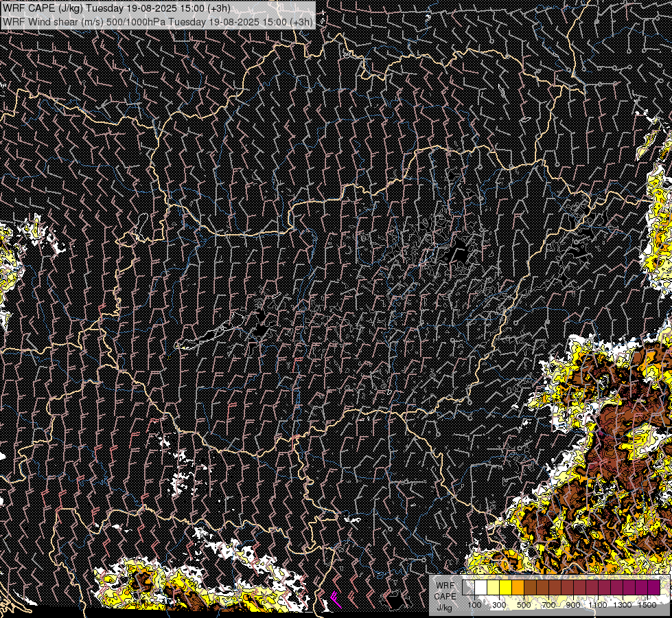This screenshot has height=618, width=672.
Task: Click the '900' legend value
Action: coord(573,605)
